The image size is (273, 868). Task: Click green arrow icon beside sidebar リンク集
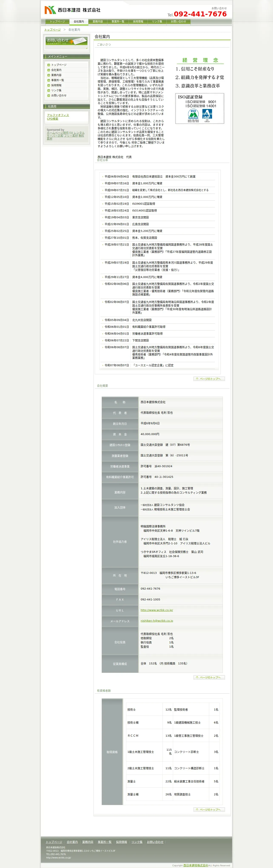click(x=48, y=90)
